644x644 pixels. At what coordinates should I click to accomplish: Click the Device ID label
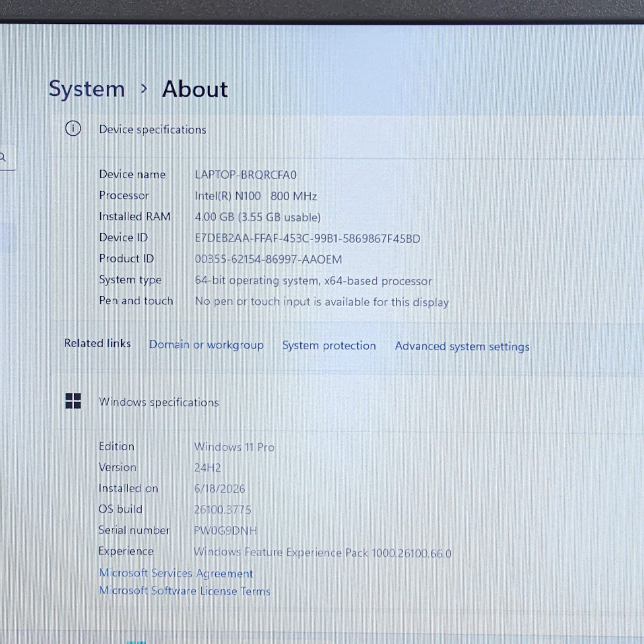124,237
